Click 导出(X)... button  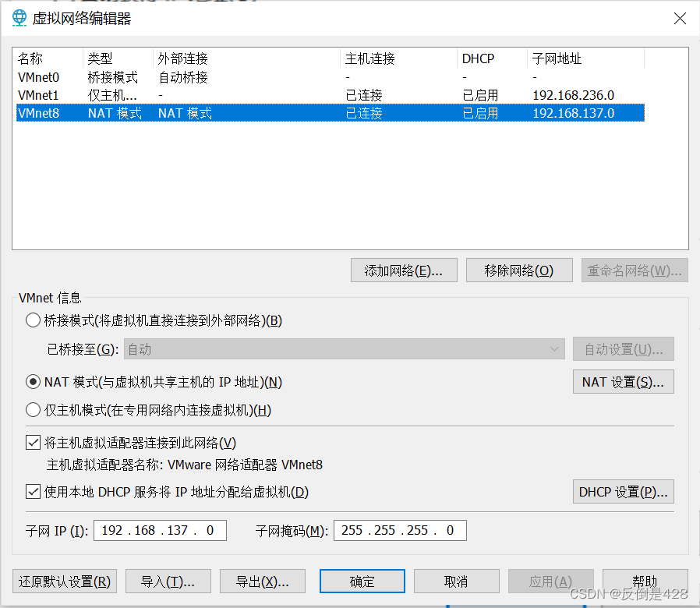tap(263, 581)
